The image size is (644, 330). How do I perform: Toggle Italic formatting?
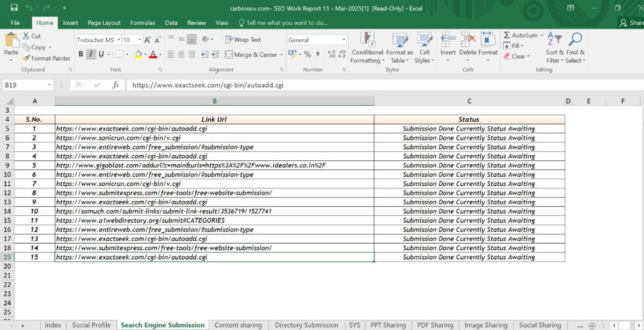click(x=91, y=54)
